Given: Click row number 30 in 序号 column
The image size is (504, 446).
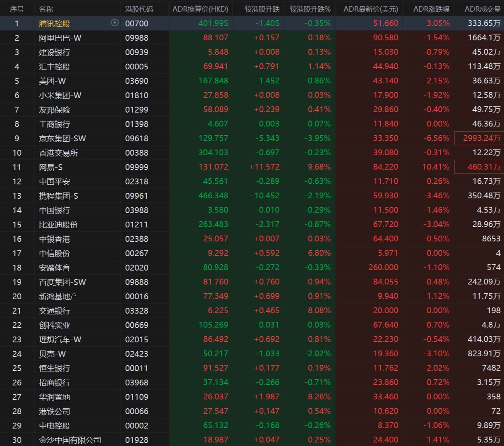Looking at the screenshot, I should 17,440.
